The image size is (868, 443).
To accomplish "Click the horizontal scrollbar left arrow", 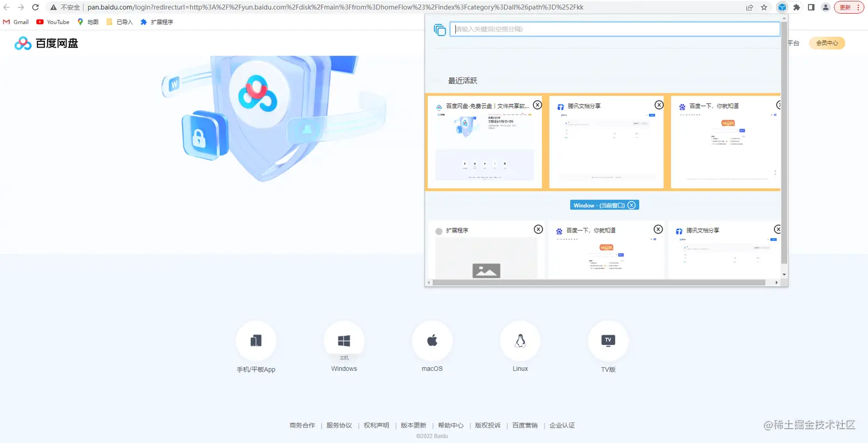I will point(428,282).
